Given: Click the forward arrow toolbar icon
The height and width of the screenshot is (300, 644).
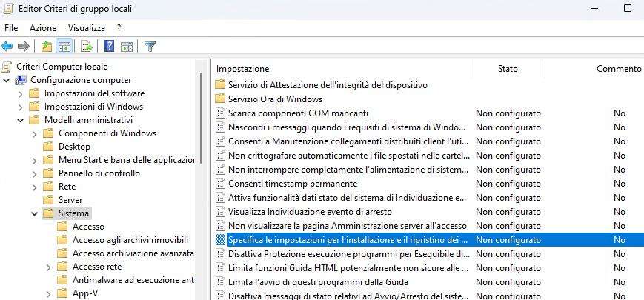Looking at the screenshot, I should point(23,46).
